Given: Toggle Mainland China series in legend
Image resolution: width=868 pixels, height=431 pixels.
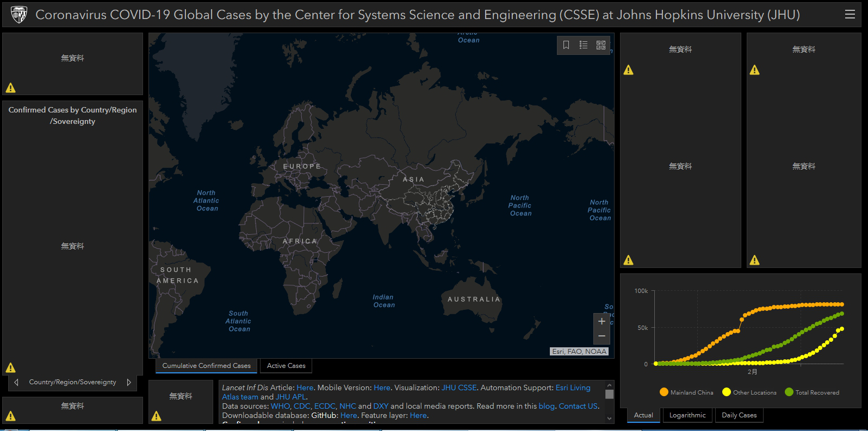Looking at the screenshot, I should click(686, 392).
